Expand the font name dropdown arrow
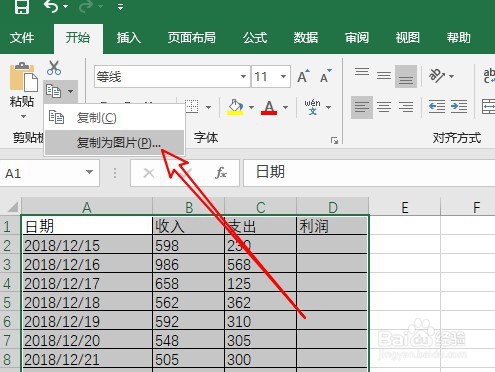Viewport: 495px width, 372px height. click(x=244, y=77)
